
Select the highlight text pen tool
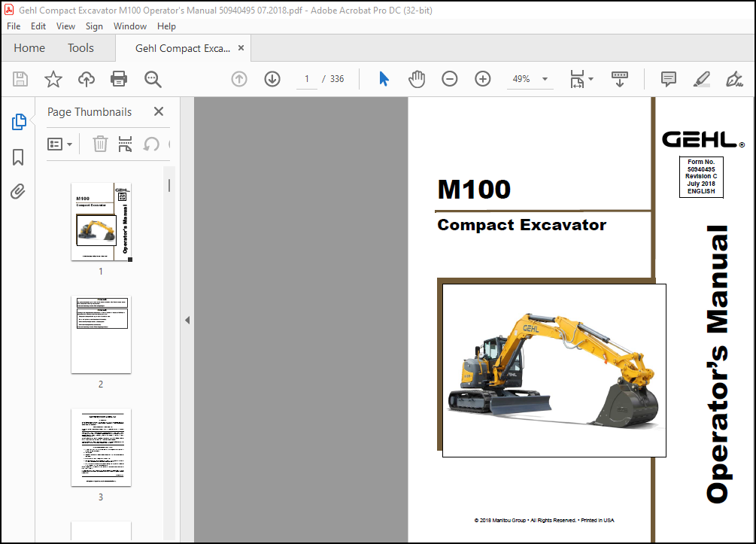pyautogui.click(x=702, y=78)
